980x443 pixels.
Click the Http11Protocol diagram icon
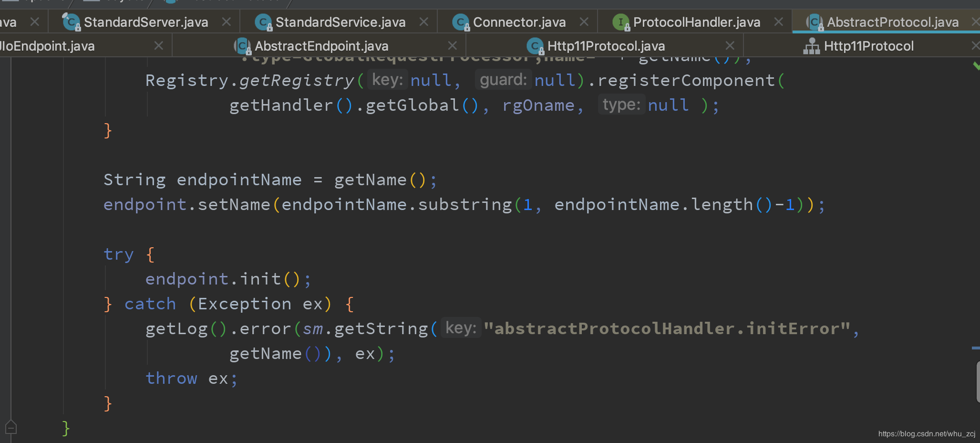point(812,46)
